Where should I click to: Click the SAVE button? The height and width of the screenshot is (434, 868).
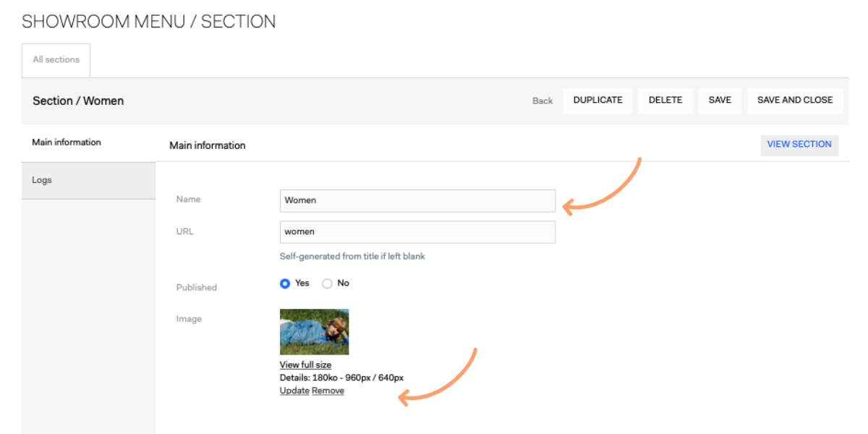(x=720, y=101)
